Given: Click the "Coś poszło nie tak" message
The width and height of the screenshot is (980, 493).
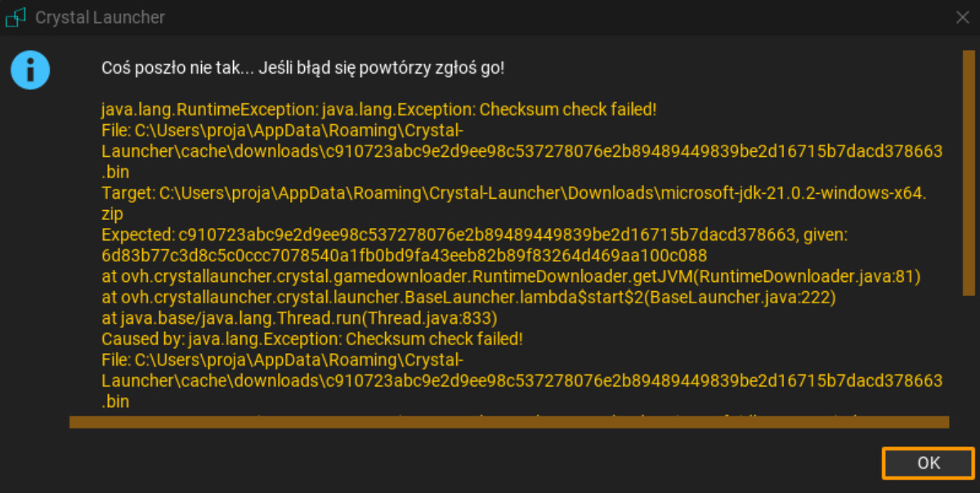Looking at the screenshot, I should coord(302,68).
